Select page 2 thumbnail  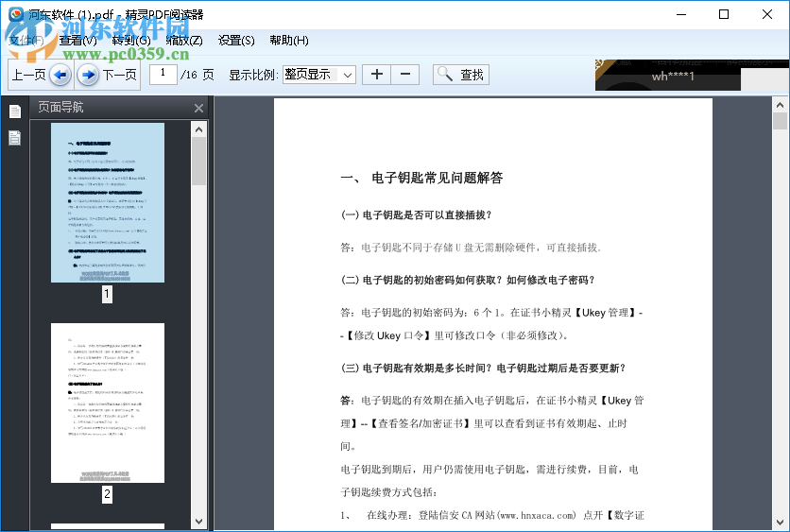click(x=107, y=403)
